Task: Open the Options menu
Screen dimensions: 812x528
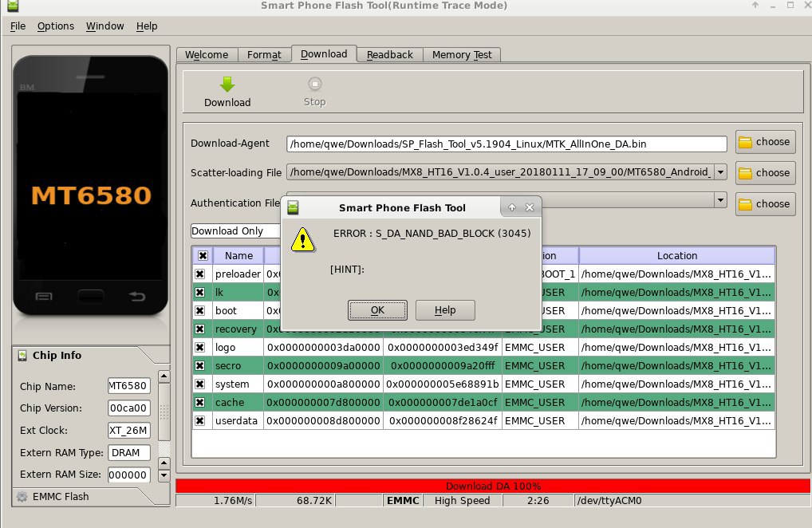Action: [x=55, y=26]
